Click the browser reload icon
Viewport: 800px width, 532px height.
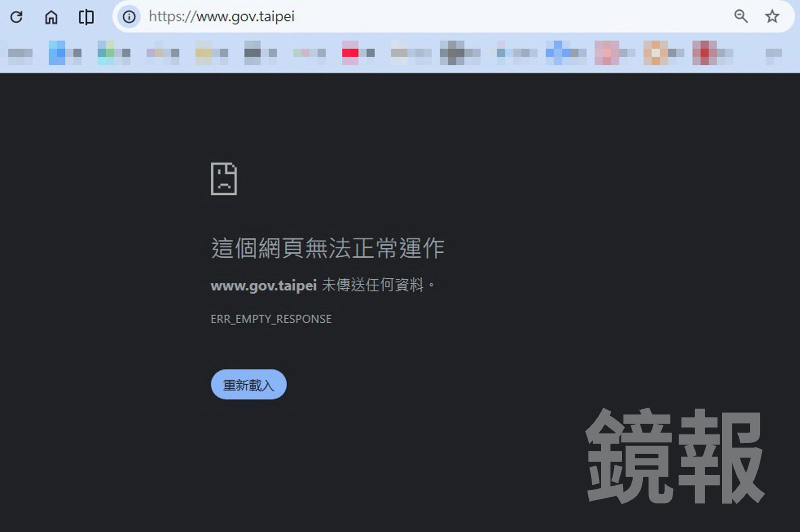point(16,17)
